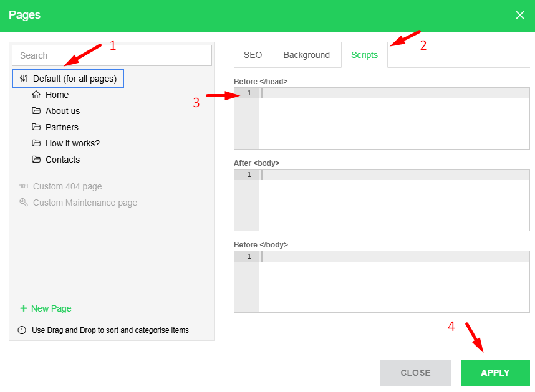Click the Home house icon
535x392 pixels.
(36, 95)
